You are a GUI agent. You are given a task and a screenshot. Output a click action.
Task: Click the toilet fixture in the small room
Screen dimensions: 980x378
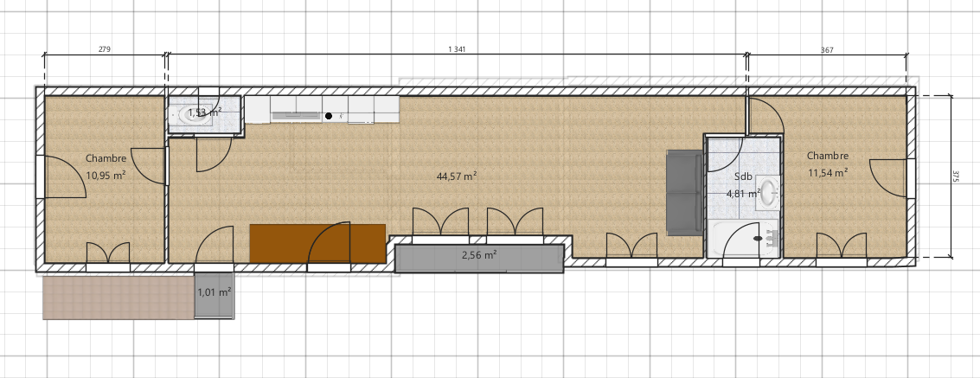195,115
